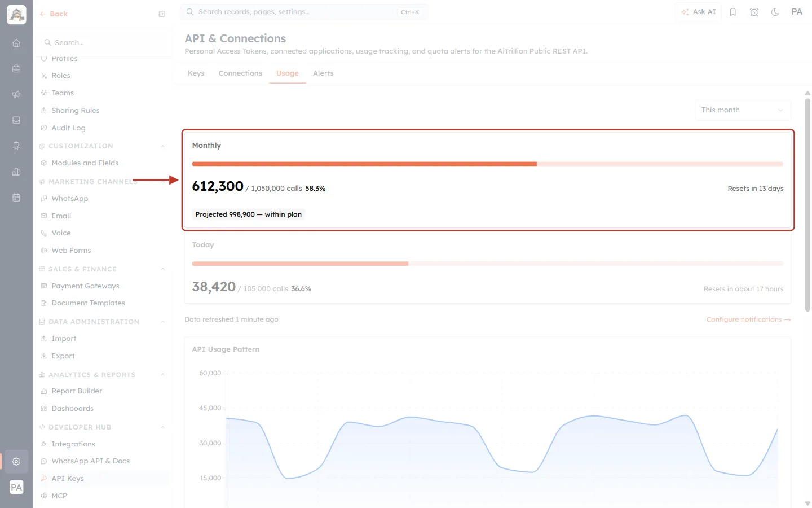Toggle dark mode moon icon
This screenshot has width=812, height=508.
click(x=775, y=12)
